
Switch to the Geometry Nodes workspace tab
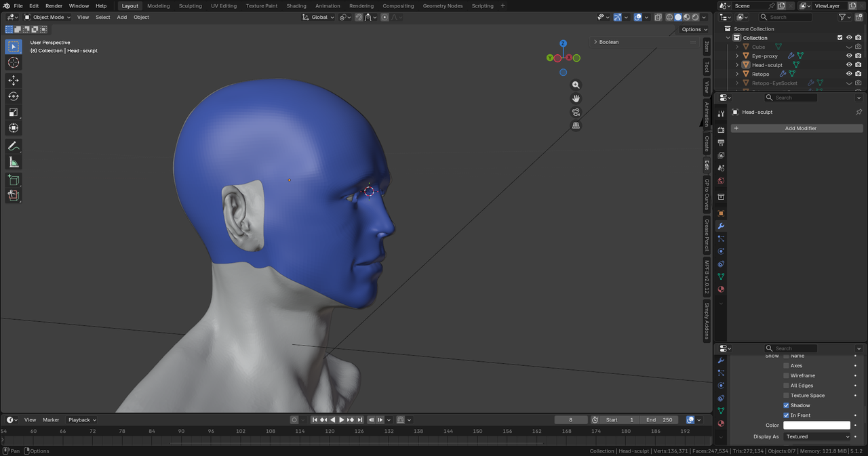(442, 5)
